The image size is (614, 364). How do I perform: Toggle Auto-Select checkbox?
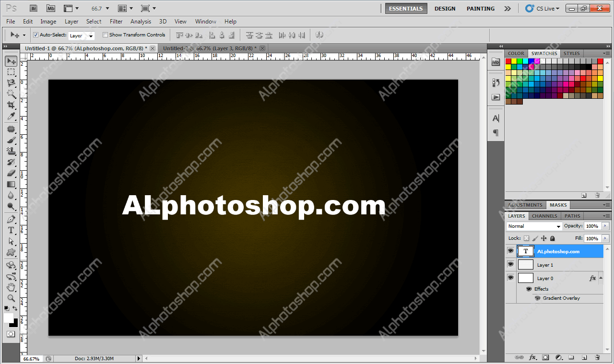[x=35, y=35]
